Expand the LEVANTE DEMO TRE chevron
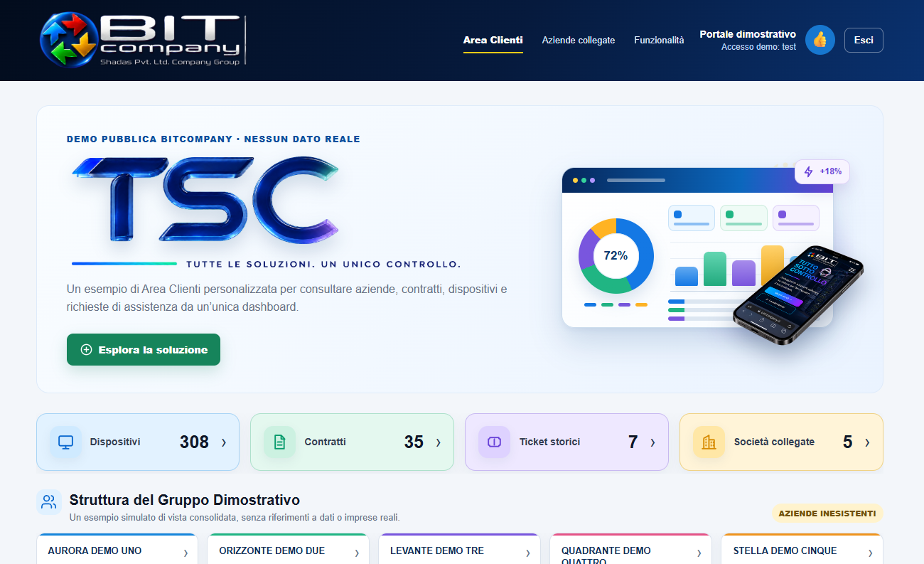Image resolution: width=924 pixels, height=564 pixels. pyautogui.click(x=528, y=553)
